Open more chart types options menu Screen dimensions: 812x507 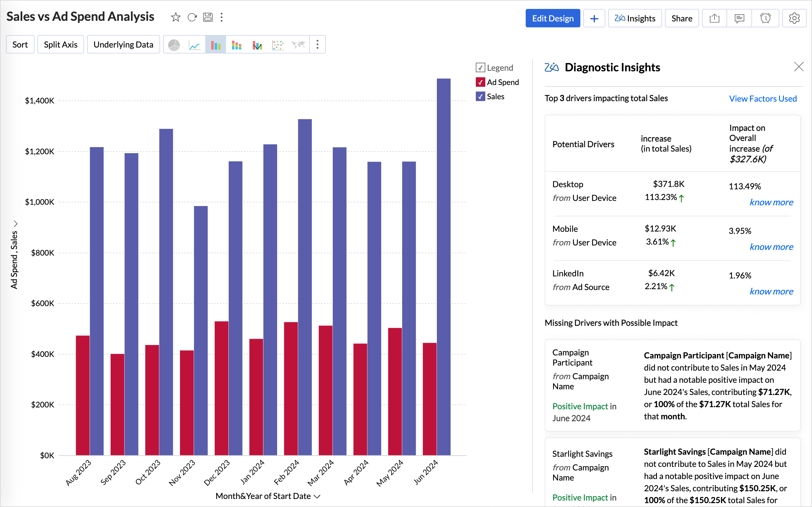317,45
